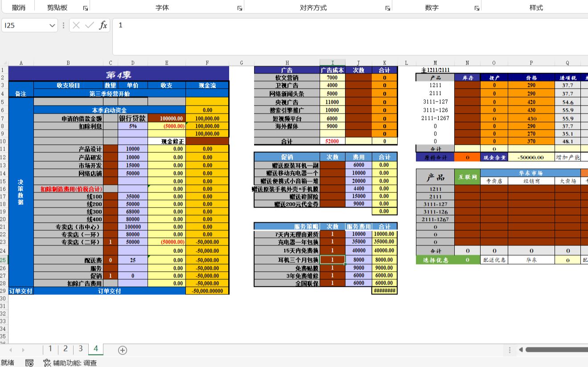Select the 原料合计 label cell
The width and height of the screenshot is (588, 367).
pyautogui.click(x=435, y=157)
